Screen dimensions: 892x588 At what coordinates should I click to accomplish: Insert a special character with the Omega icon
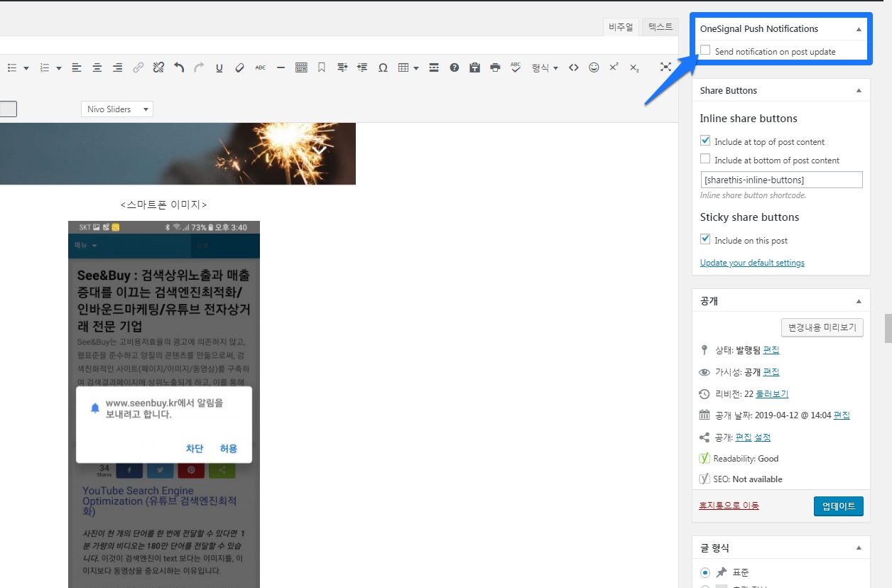coord(383,67)
